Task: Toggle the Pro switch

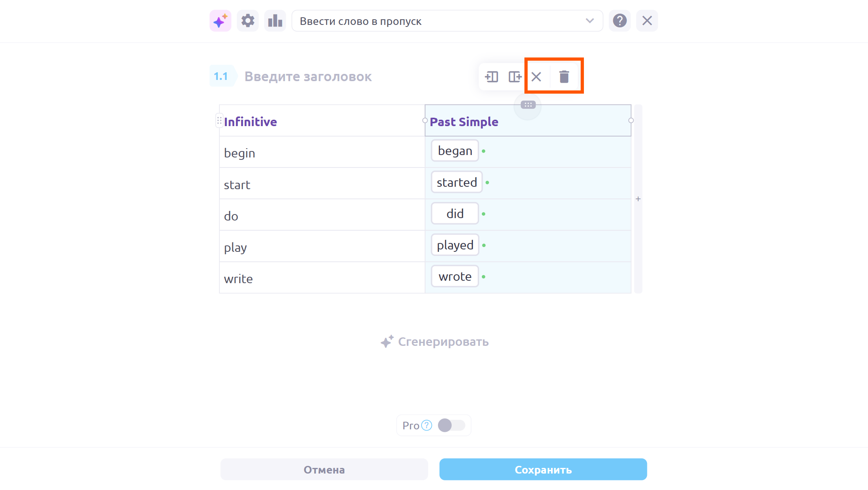Action: 452,425
